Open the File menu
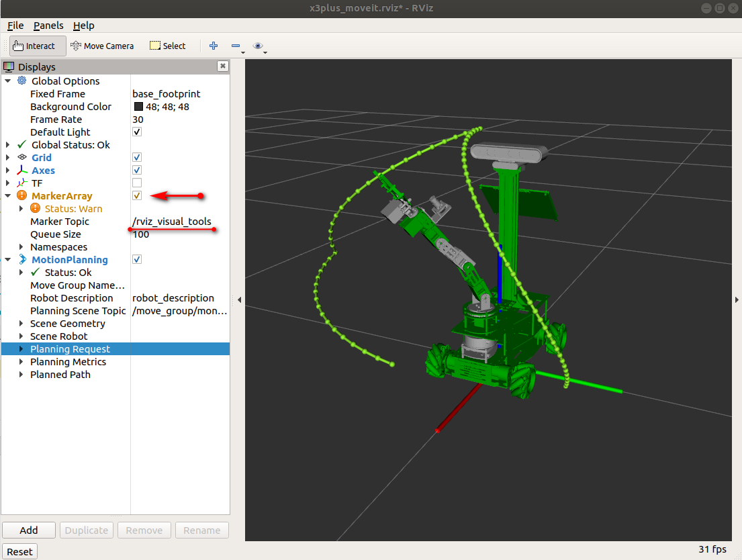Screen dimensions: 742x560 click(15, 26)
